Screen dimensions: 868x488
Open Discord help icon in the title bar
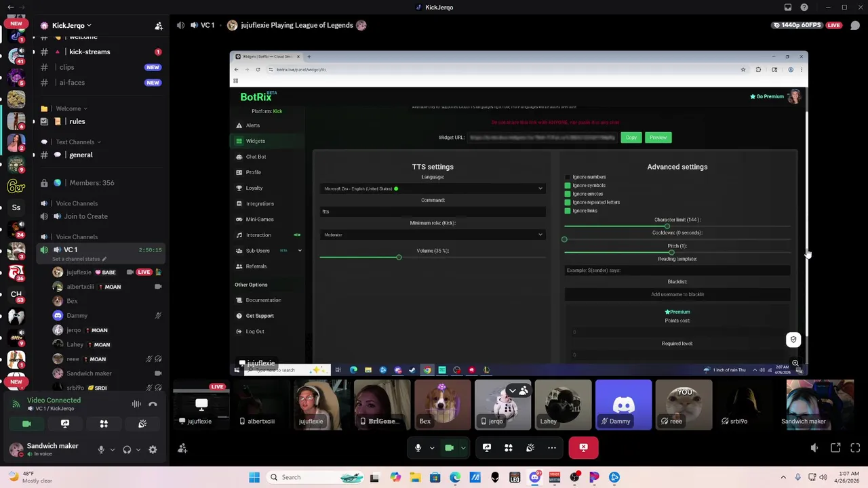tap(804, 7)
